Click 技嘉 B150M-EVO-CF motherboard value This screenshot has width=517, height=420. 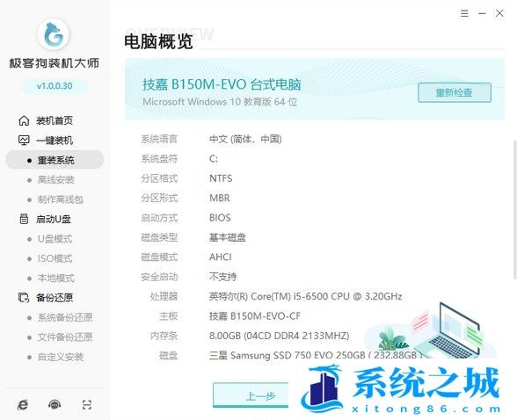(255, 316)
